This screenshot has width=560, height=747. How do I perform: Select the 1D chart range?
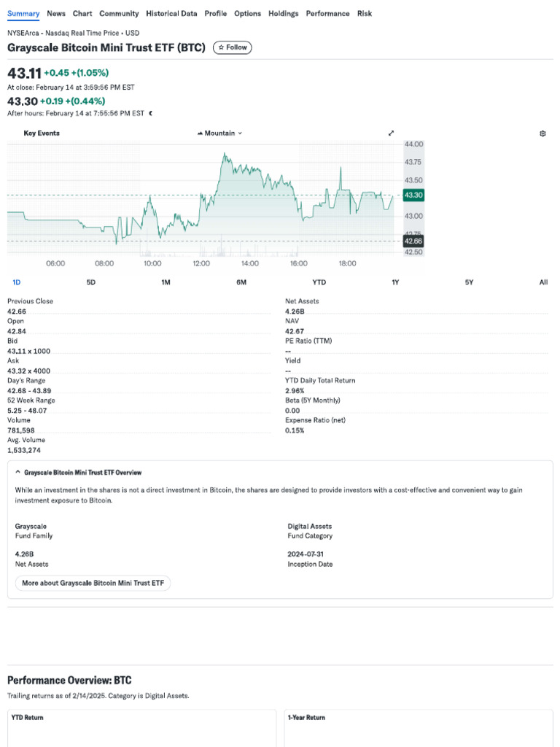pos(16,282)
